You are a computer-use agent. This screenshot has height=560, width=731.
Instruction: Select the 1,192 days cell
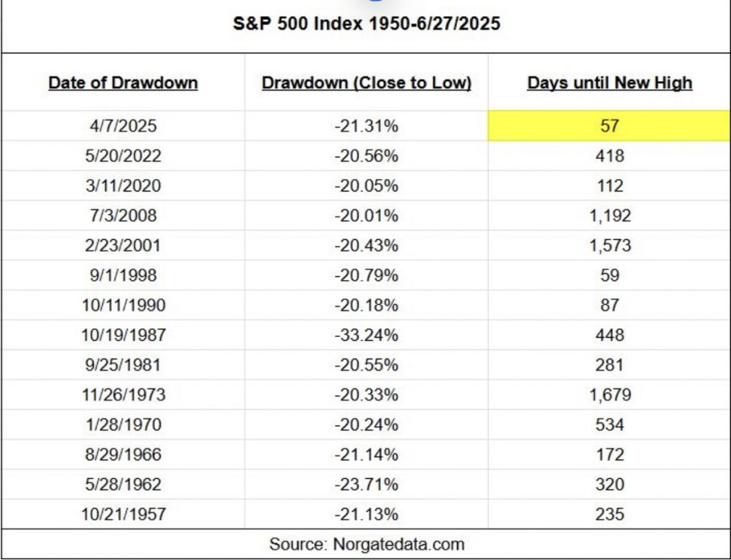coord(610,216)
